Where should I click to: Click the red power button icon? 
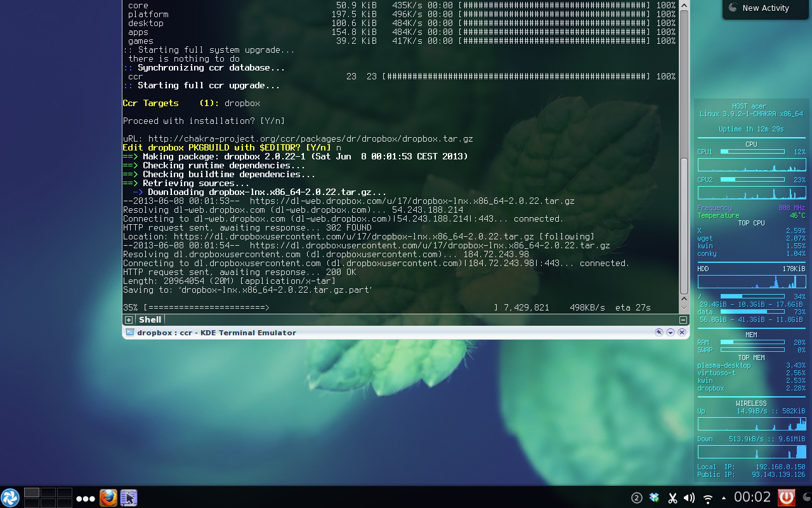click(787, 497)
